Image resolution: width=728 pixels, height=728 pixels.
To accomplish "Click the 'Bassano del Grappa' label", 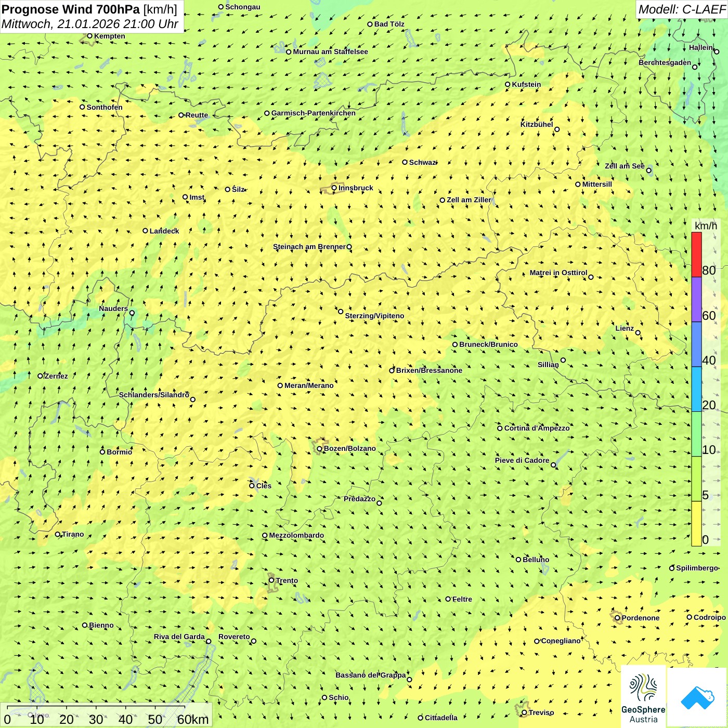I will (x=371, y=675).
